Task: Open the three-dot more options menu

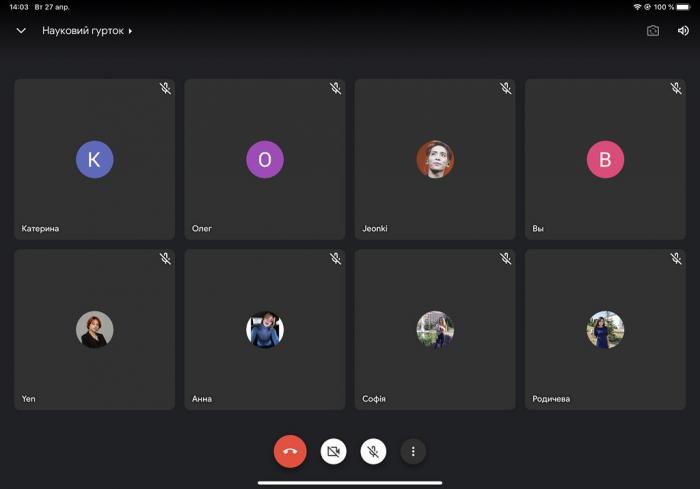Action: point(413,452)
